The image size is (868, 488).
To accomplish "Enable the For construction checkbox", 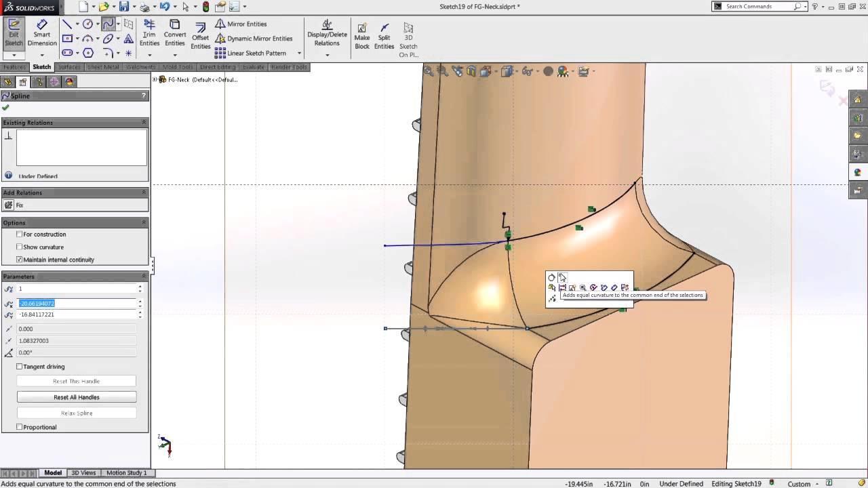I will coord(20,234).
